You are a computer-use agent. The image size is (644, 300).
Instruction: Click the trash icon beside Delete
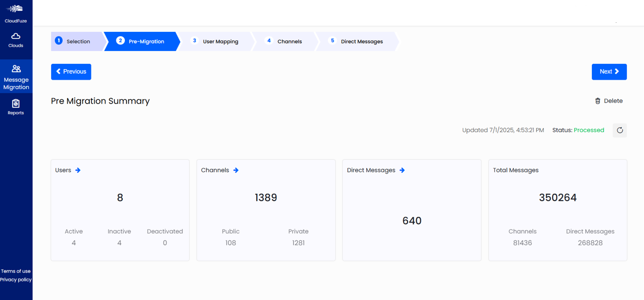[x=598, y=101]
